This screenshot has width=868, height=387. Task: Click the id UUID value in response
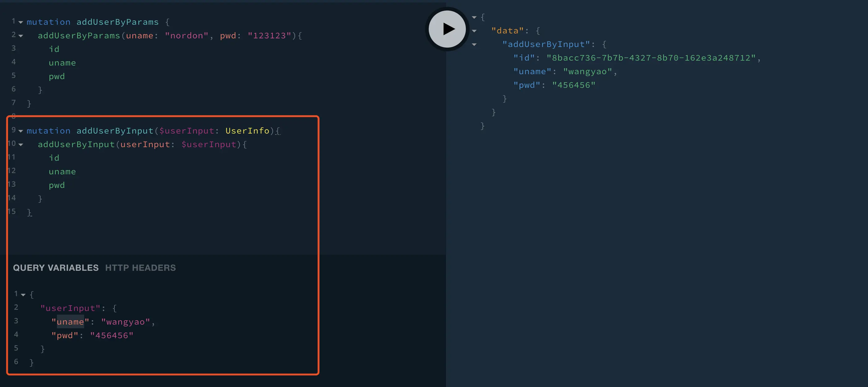(x=651, y=58)
